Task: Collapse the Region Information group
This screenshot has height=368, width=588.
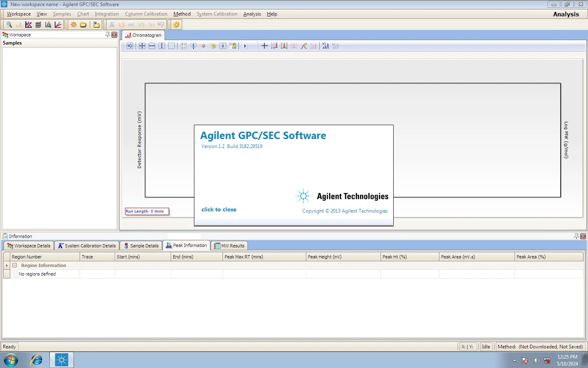Action: click(14, 265)
